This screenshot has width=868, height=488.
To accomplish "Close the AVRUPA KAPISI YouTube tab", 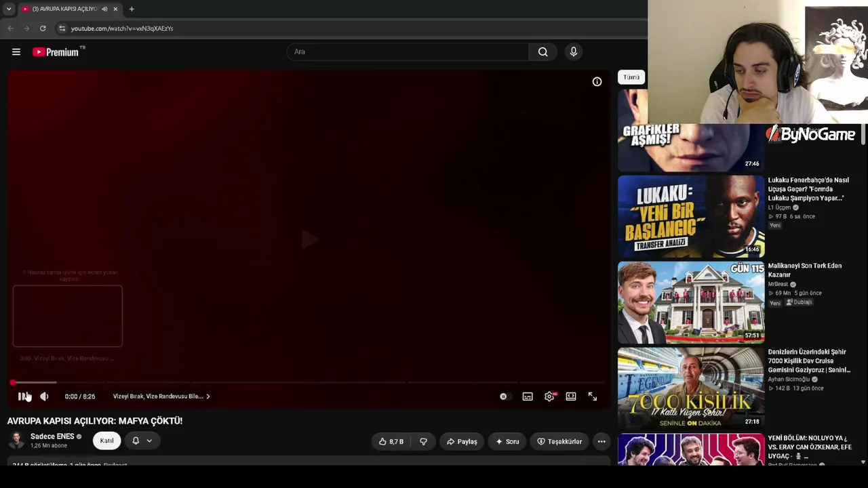I will coord(115,9).
